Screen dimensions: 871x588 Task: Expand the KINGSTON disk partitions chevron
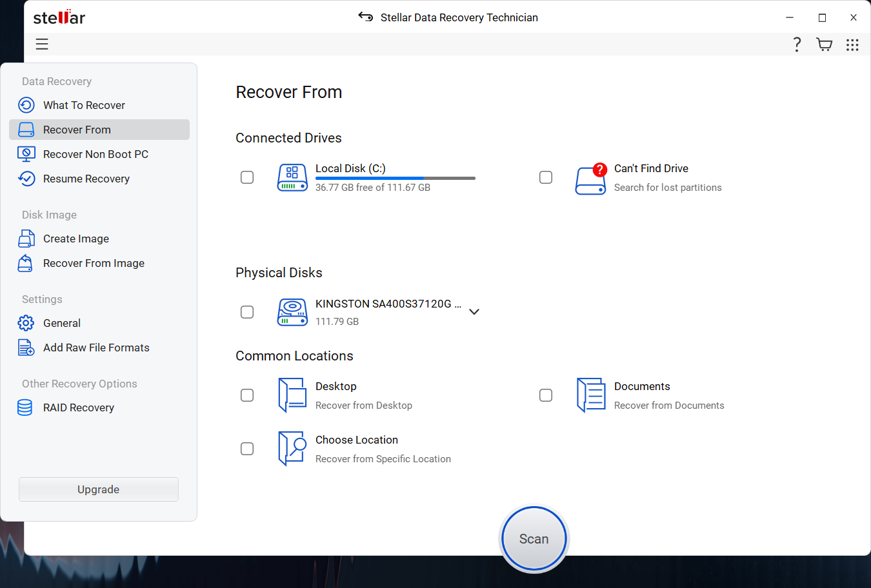point(474,312)
